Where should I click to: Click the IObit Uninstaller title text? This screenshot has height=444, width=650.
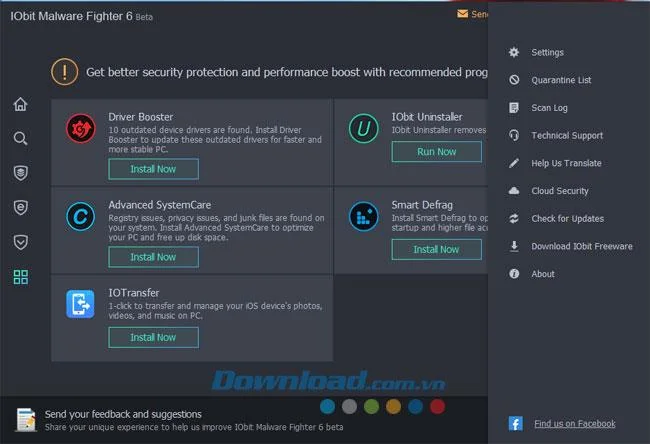coord(427,117)
